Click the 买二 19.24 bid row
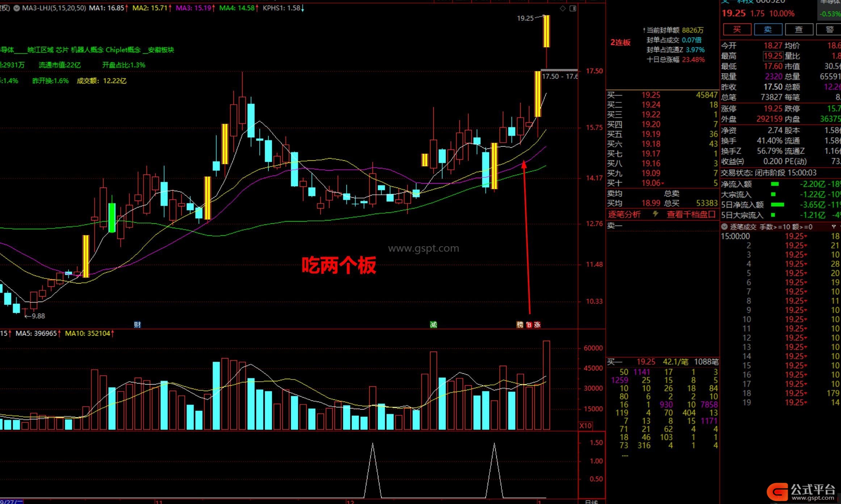The width and height of the screenshot is (841, 504). coord(662,105)
